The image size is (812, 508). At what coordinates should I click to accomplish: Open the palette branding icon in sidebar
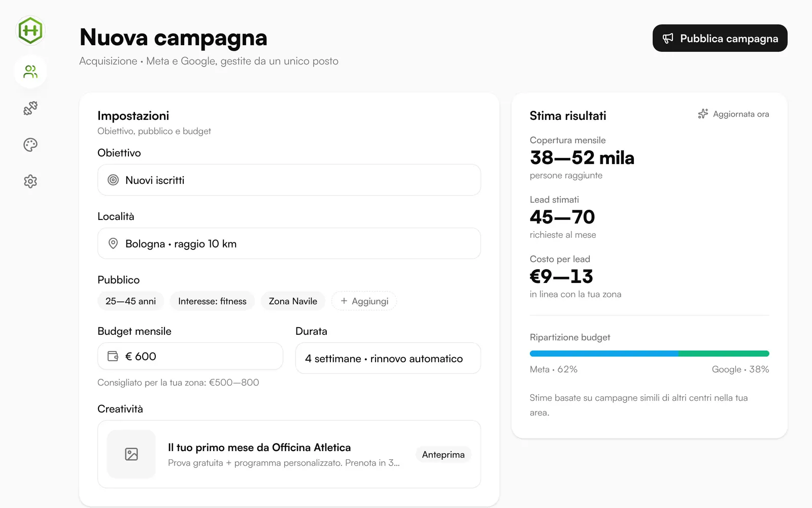coord(30,145)
